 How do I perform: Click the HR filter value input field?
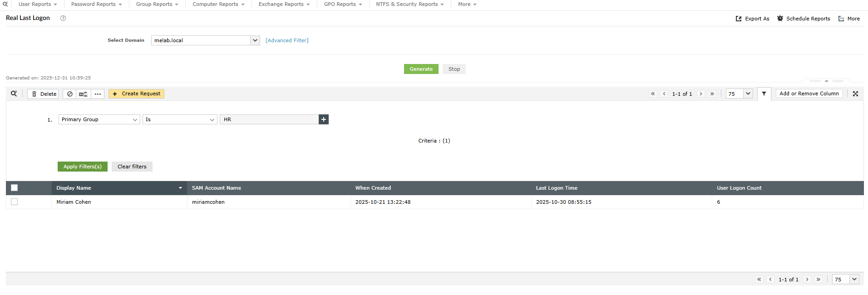pos(269,119)
